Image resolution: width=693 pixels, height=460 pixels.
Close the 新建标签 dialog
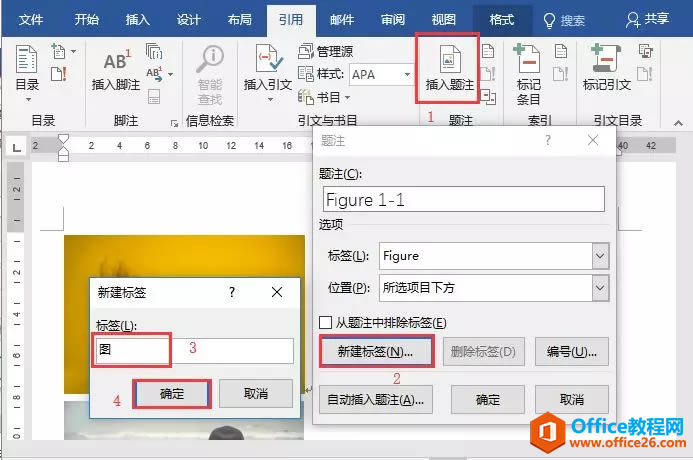click(277, 292)
